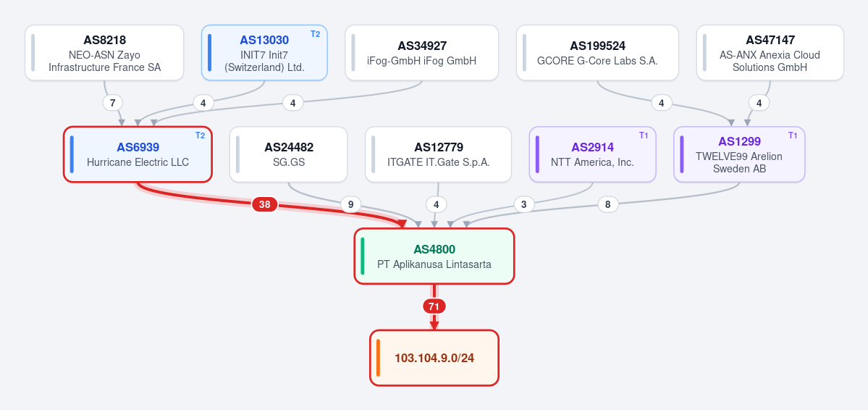The image size is (868, 410).
Task: Open the AS12779 IT.Gate node
Action: coord(439,154)
